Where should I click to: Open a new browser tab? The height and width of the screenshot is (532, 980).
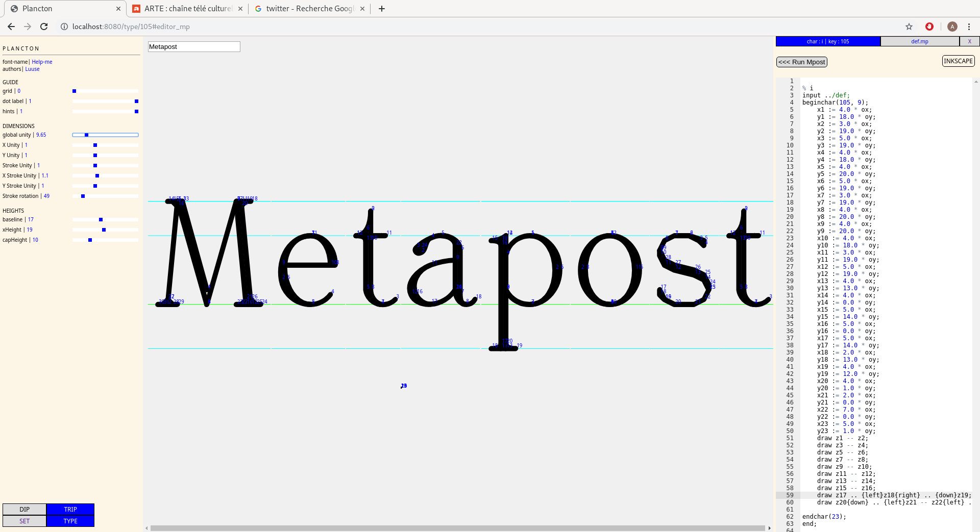(382, 9)
